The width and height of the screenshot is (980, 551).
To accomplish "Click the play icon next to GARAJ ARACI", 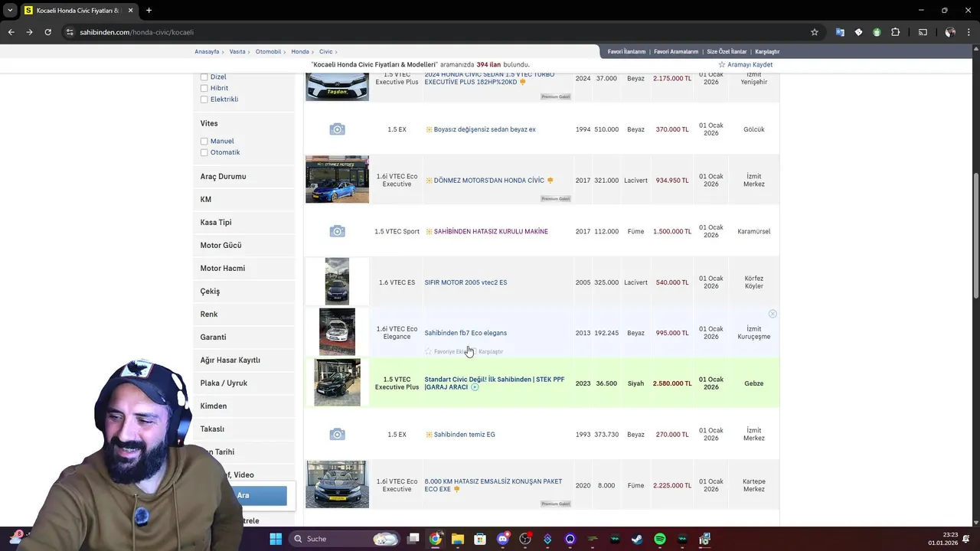I will (x=475, y=387).
